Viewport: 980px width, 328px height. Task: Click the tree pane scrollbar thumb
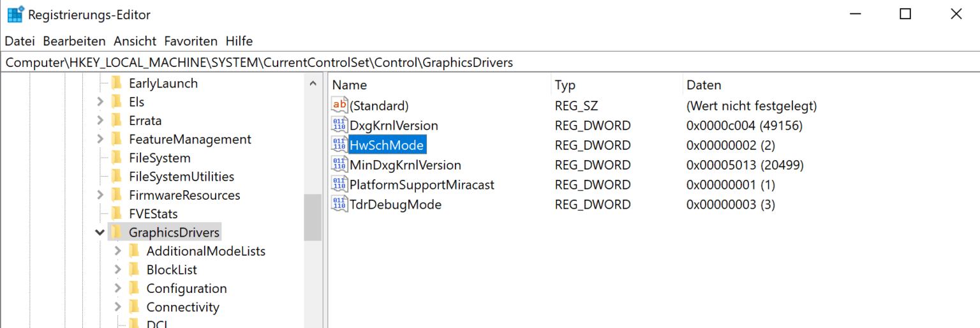[x=313, y=218]
